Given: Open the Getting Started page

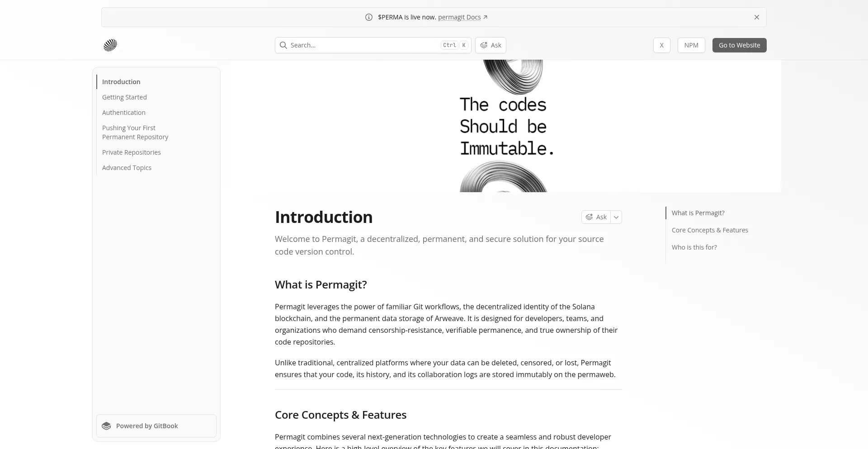Looking at the screenshot, I should click(x=124, y=97).
